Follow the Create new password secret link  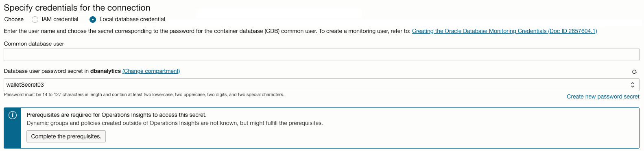pyautogui.click(x=603, y=96)
